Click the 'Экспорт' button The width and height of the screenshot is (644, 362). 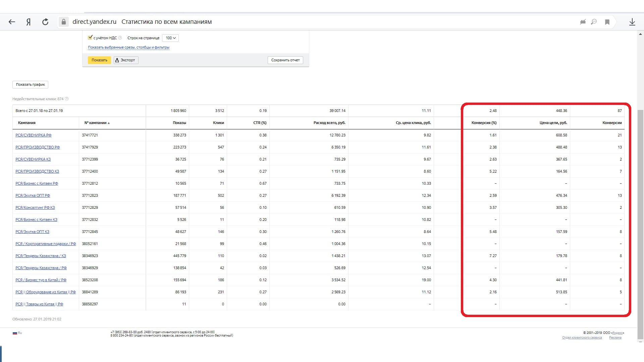126,60
